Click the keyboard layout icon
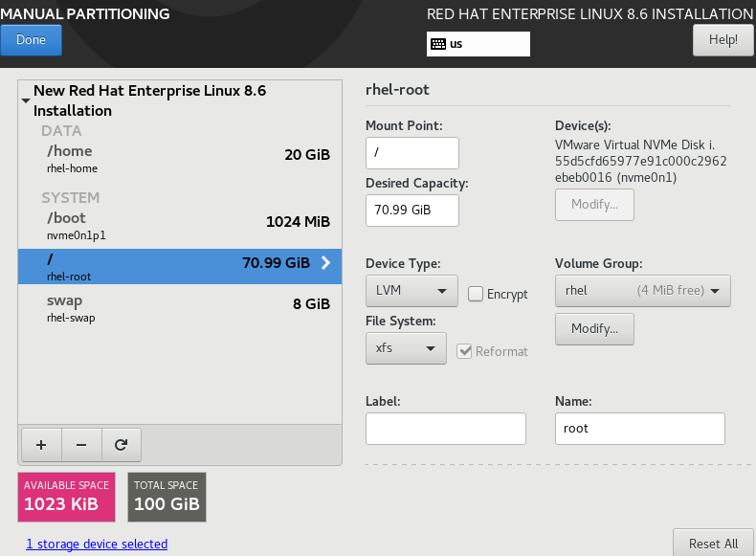 (x=438, y=44)
